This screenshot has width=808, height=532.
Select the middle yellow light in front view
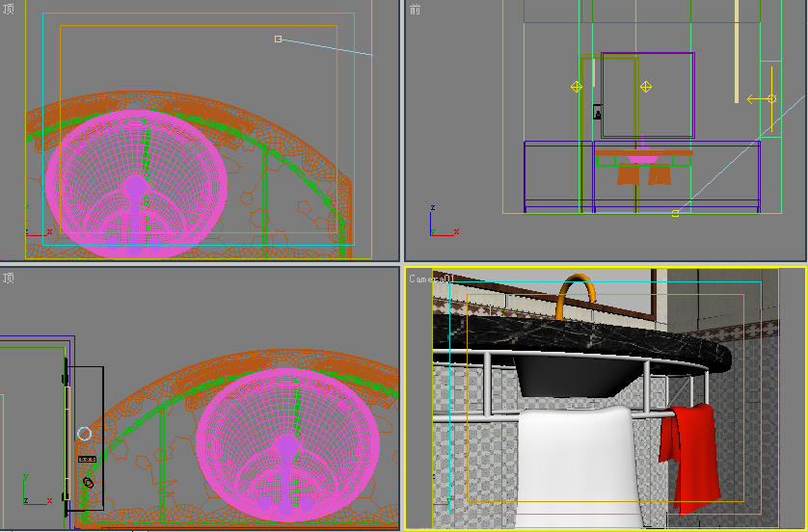[646, 87]
